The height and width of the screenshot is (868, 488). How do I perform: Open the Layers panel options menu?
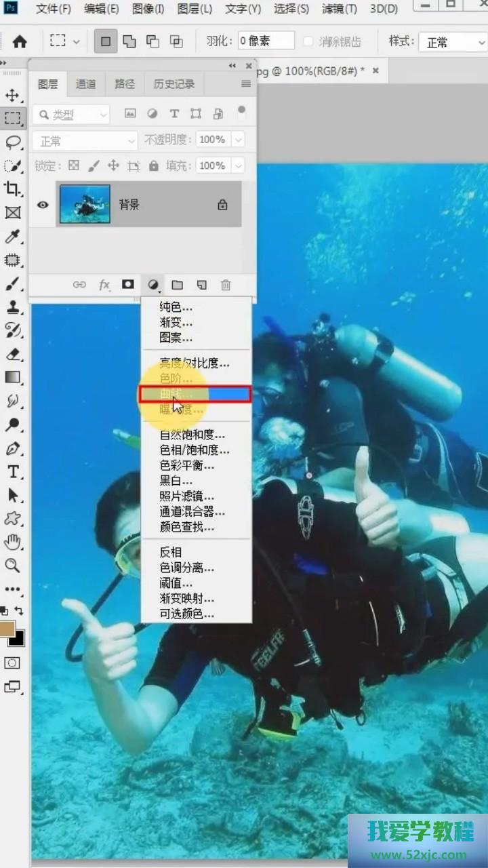246,84
